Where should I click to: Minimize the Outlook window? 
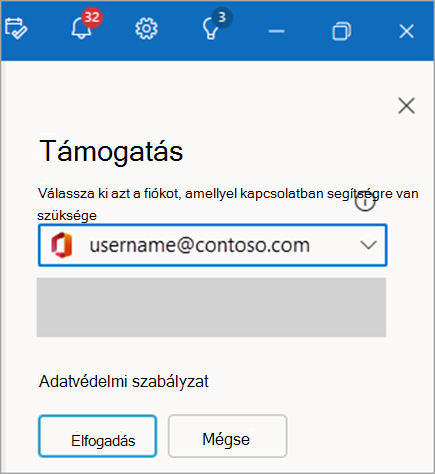[x=276, y=31]
